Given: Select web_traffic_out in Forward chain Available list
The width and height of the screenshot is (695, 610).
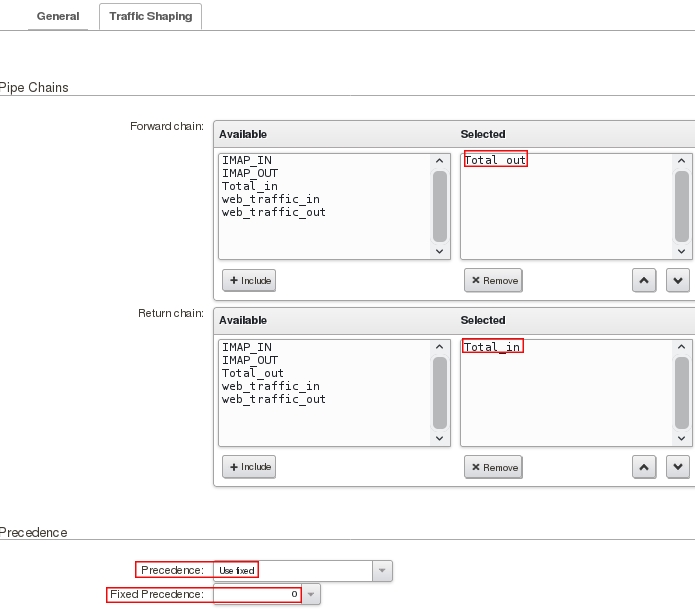Looking at the screenshot, I should pos(273,212).
